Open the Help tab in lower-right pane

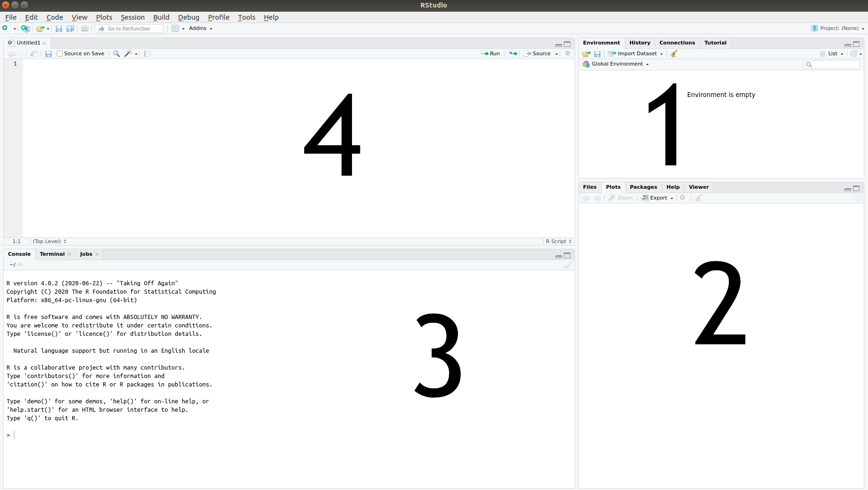(x=673, y=187)
